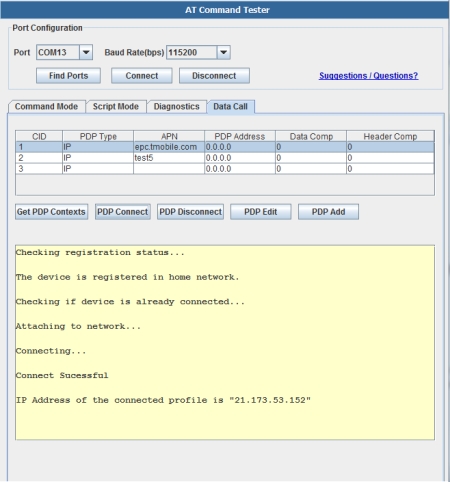Click inside the yellow log output area
This screenshot has height=482, width=450.
click(x=225, y=342)
